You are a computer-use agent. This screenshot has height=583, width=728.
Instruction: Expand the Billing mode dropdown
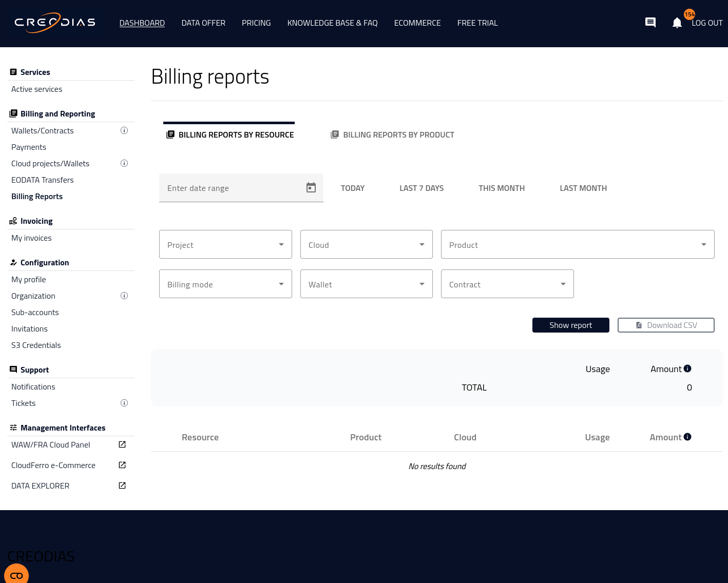pyautogui.click(x=225, y=284)
